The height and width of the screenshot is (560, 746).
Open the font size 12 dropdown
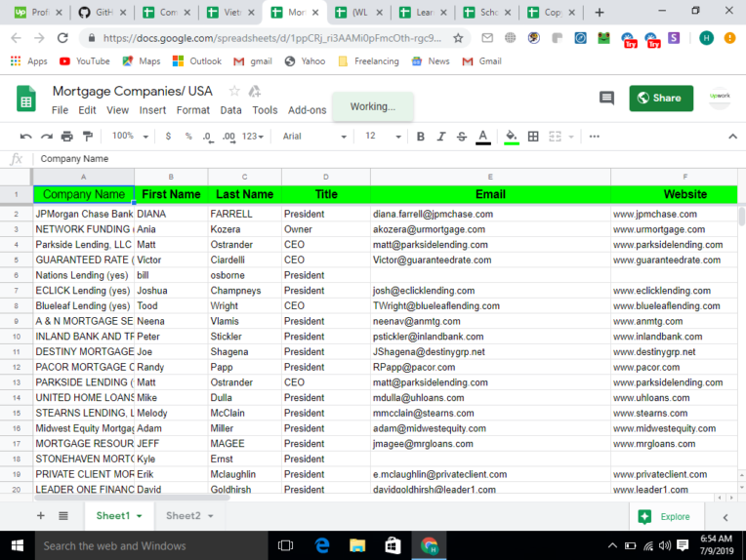[383, 137]
